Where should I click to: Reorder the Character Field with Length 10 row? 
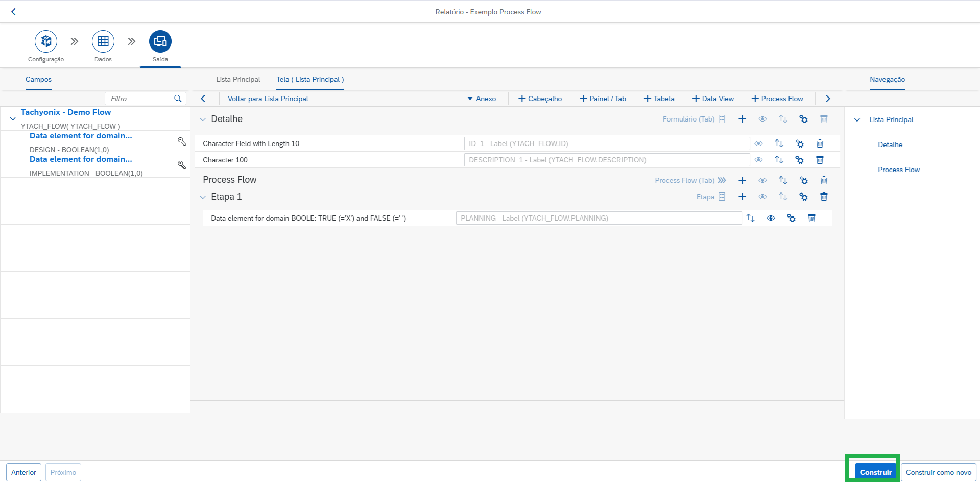tap(779, 143)
